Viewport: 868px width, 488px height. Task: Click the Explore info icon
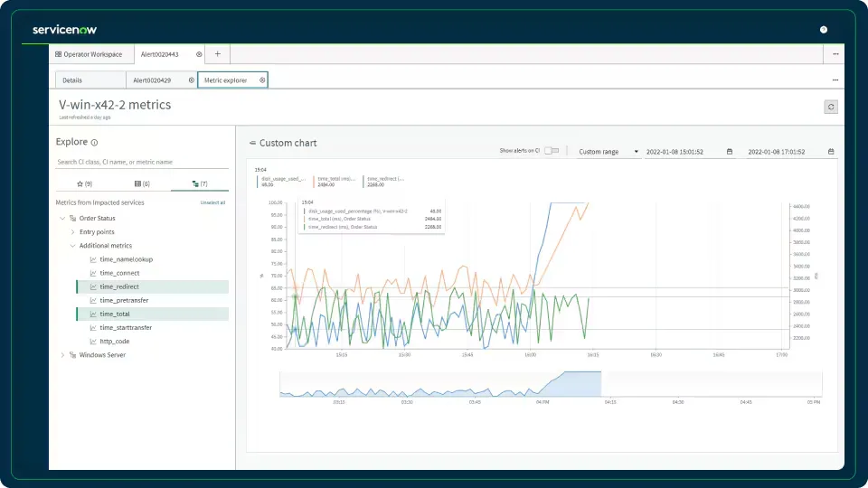pos(94,143)
